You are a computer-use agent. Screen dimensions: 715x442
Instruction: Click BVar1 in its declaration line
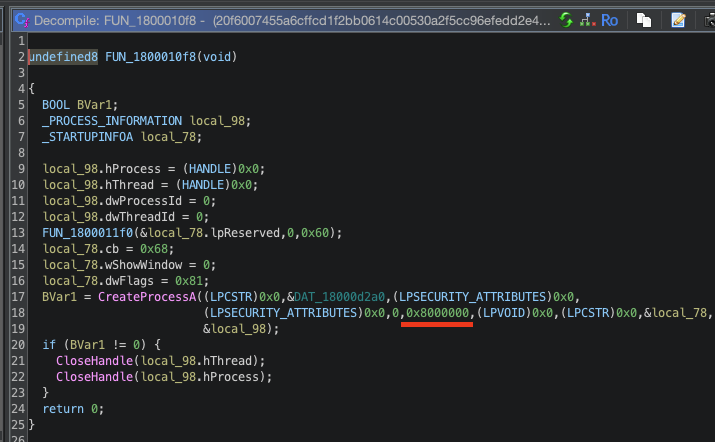click(94, 104)
